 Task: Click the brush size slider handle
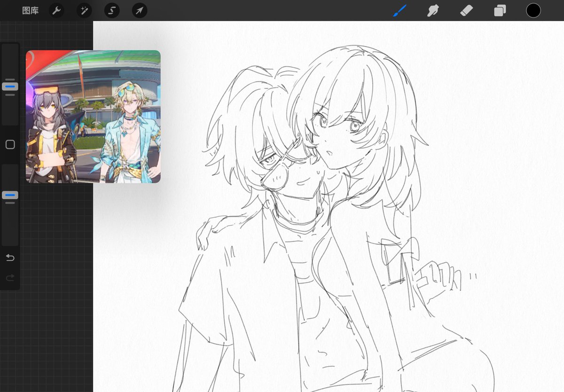click(x=10, y=86)
